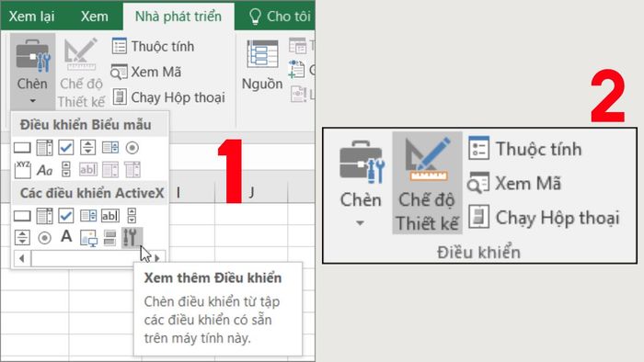This screenshot has width=644, height=362.
Task: Select the column I header
Action: (178, 192)
